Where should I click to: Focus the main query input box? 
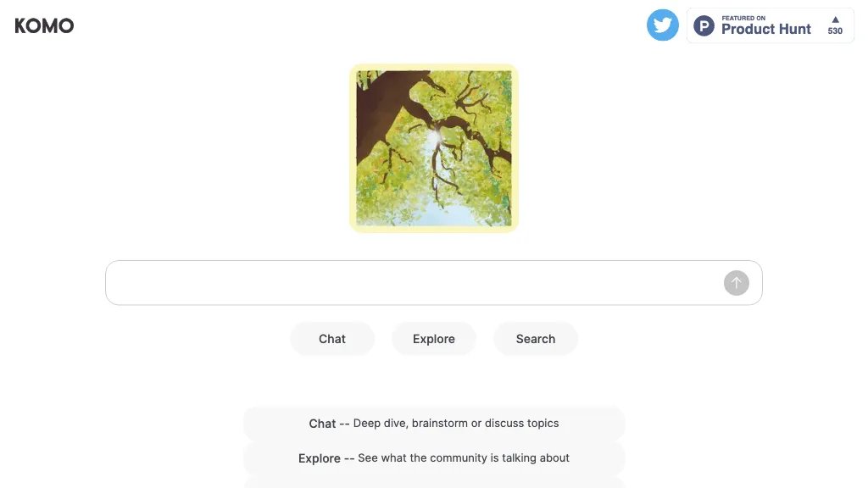[415, 283]
